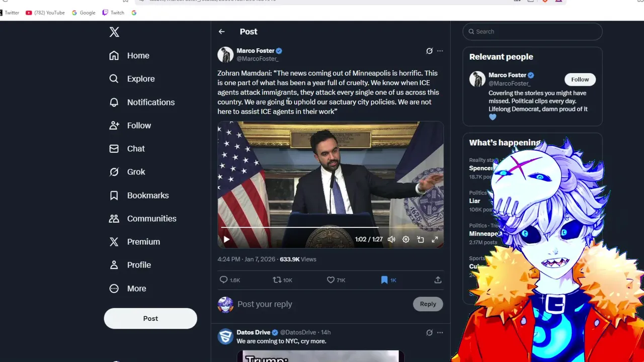
Task: Click the Datos Drive avatar
Action: pyautogui.click(x=225, y=336)
